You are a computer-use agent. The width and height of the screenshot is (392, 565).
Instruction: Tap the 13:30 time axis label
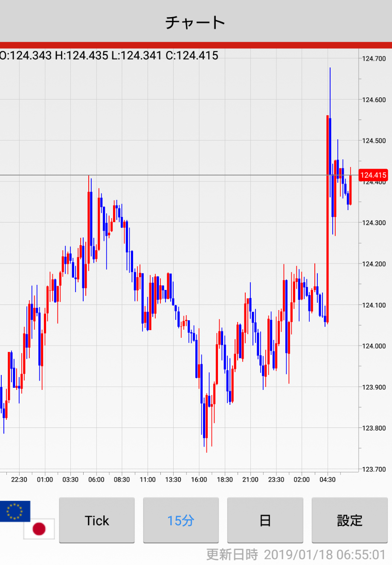pyautogui.click(x=173, y=480)
